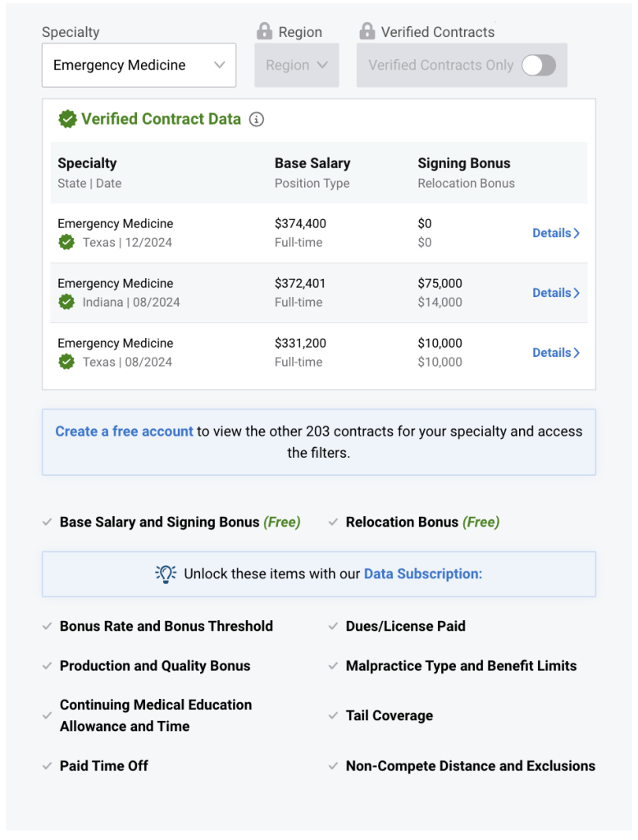
Task: Open the Emergency Medicine specialty dropdown
Action: 139,66
